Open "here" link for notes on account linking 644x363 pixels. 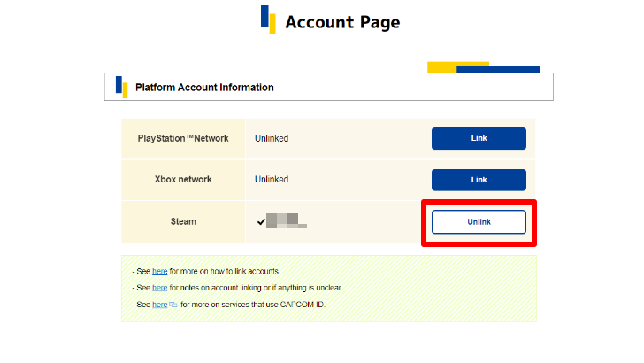click(x=159, y=288)
